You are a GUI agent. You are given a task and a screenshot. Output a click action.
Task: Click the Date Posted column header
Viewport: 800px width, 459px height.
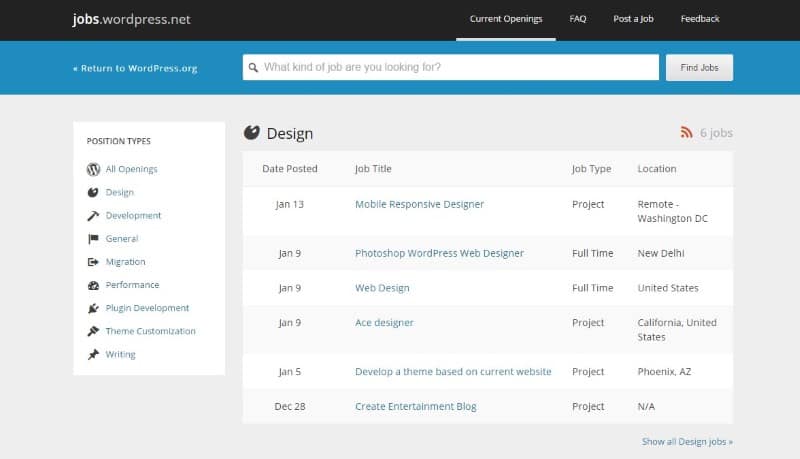click(290, 169)
